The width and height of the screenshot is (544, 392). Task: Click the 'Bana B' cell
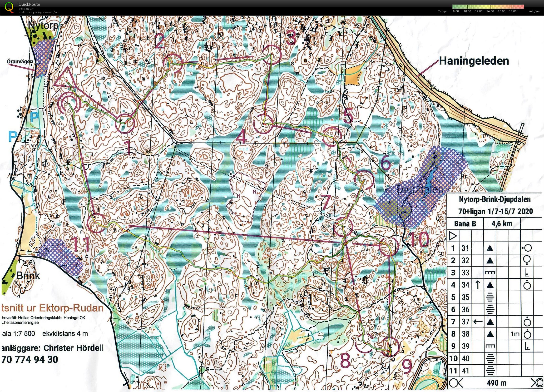(465, 224)
